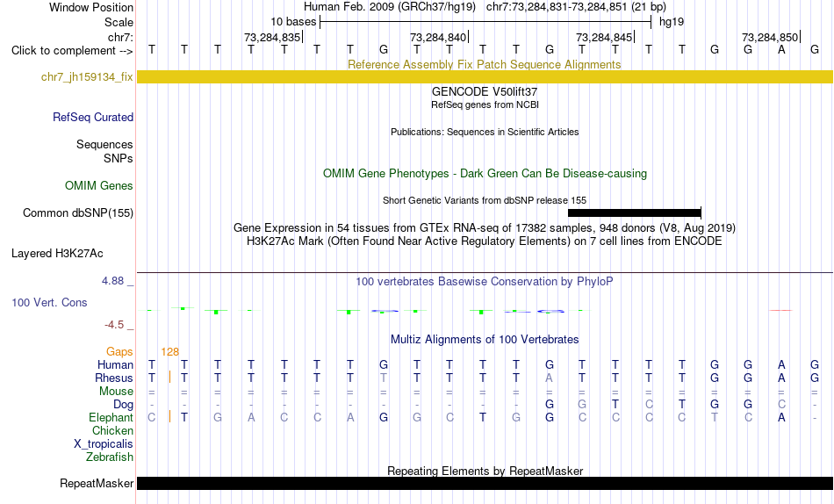
Task: Click the GTEx Gene Expression track title
Action: pos(485,227)
